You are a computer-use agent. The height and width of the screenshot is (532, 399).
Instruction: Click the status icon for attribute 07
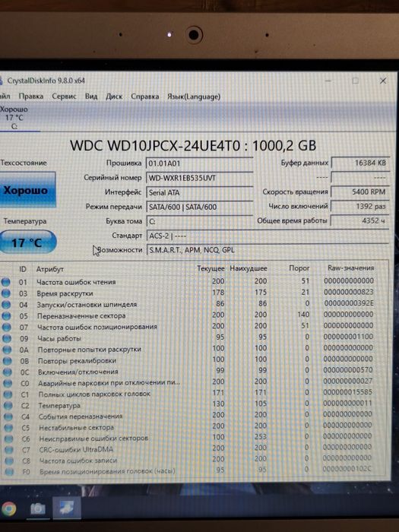pos(6,327)
